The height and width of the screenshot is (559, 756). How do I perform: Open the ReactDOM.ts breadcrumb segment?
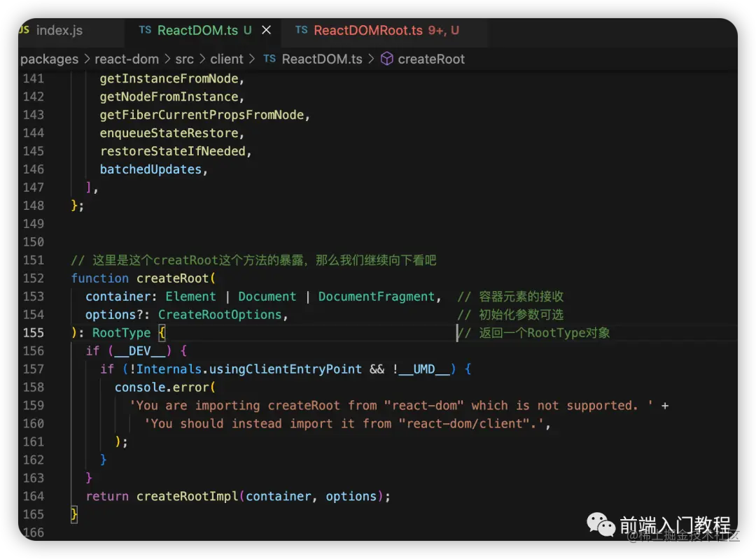click(322, 59)
